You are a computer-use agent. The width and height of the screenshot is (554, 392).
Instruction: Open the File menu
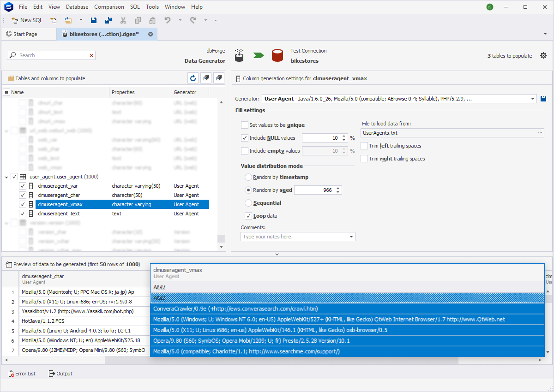click(23, 7)
